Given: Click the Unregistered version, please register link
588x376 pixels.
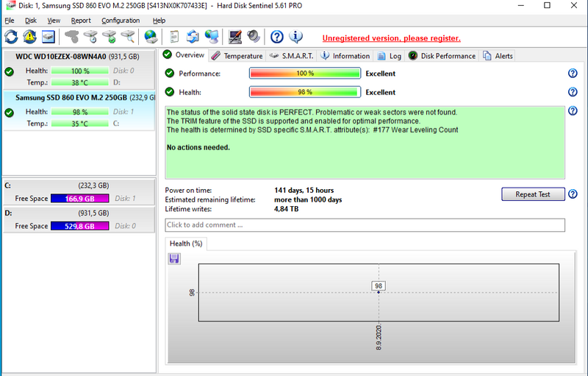Looking at the screenshot, I should click(x=392, y=38).
